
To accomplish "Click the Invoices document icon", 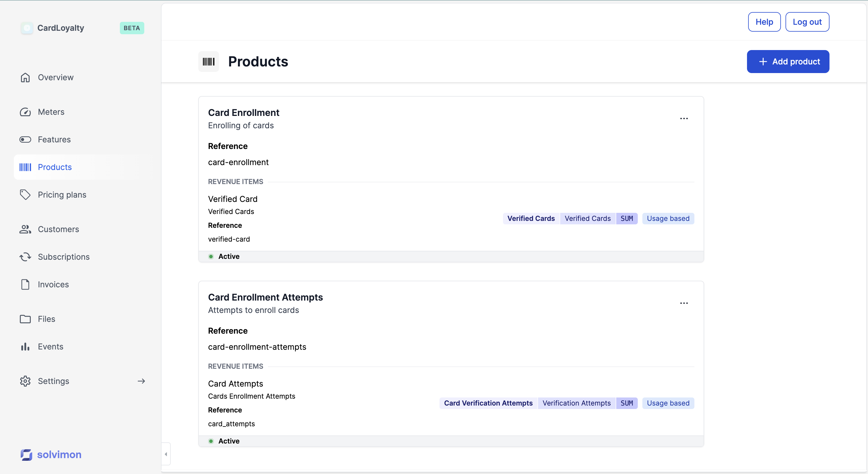I will 25,284.
